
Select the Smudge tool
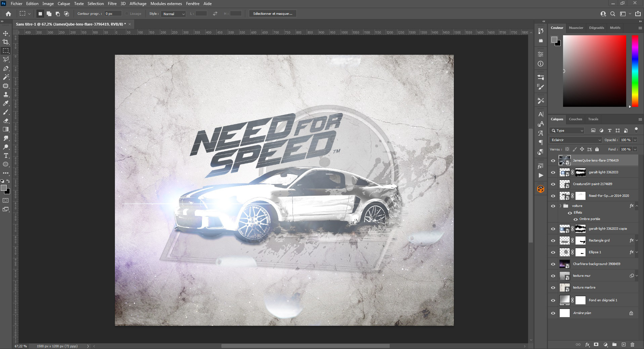click(x=6, y=138)
